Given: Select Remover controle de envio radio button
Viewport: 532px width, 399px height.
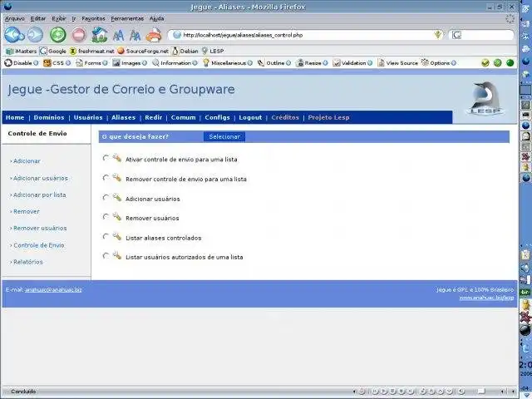Looking at the screenshot, I should [106, 178].
